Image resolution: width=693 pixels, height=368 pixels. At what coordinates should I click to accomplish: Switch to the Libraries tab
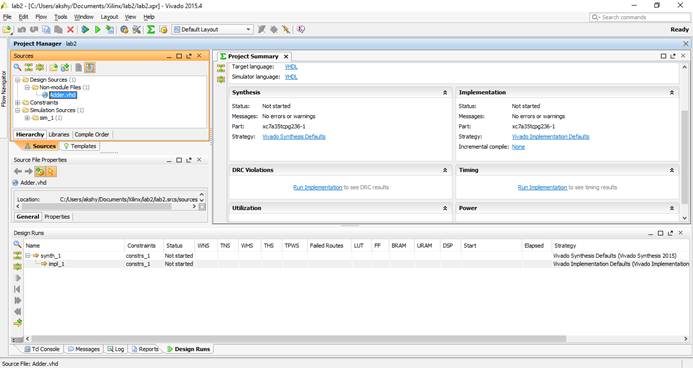click(x=59, y=134)
